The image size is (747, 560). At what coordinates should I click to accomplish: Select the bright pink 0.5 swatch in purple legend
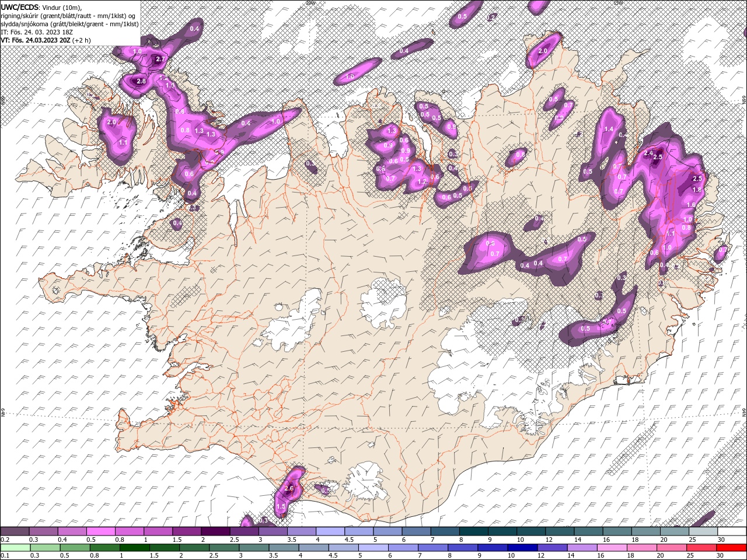point(101,531)
